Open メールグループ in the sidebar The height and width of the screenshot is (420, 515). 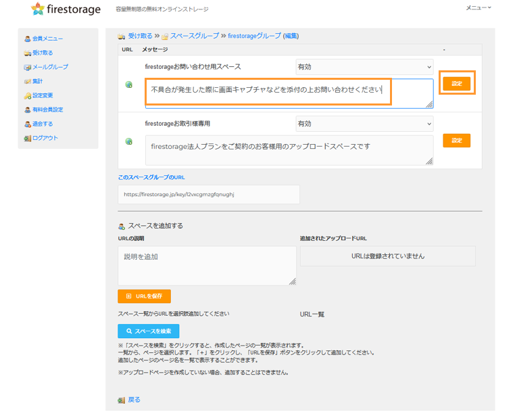point(50,67)
